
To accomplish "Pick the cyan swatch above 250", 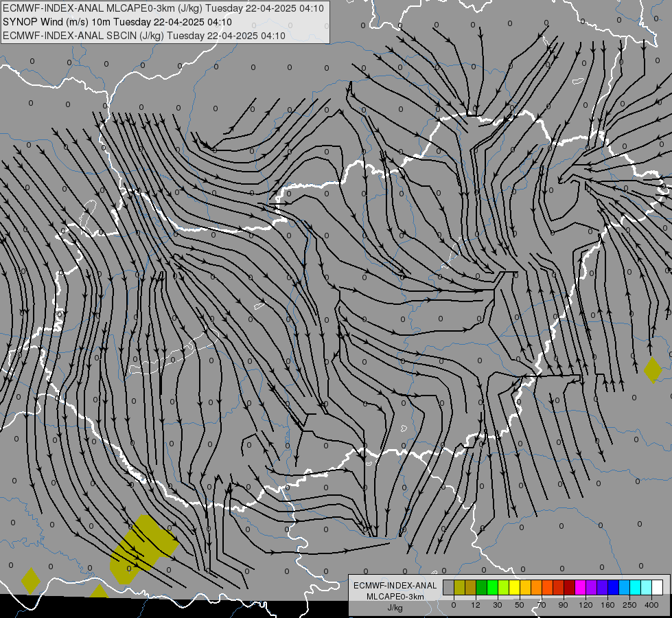I will click(x=636, y=587).
